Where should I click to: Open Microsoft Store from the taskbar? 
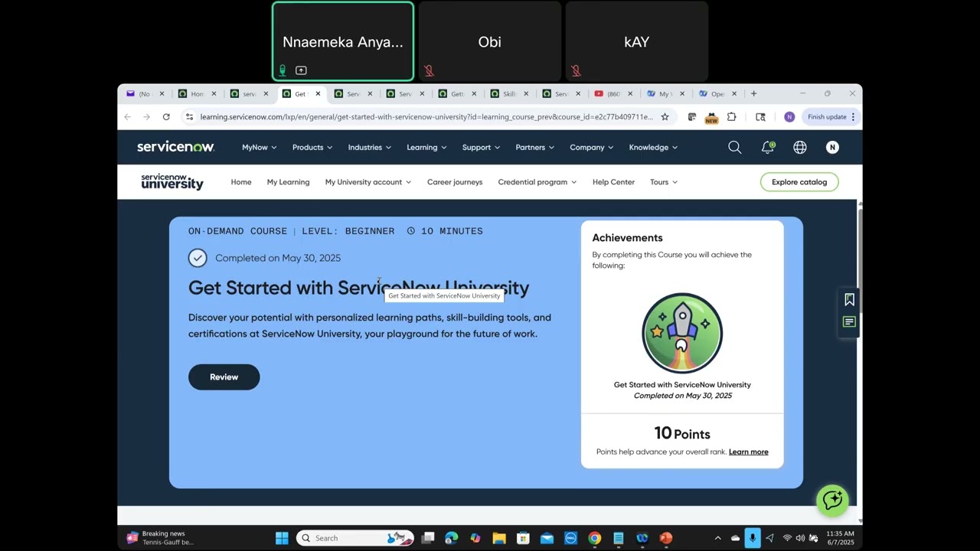pos(523,538)
